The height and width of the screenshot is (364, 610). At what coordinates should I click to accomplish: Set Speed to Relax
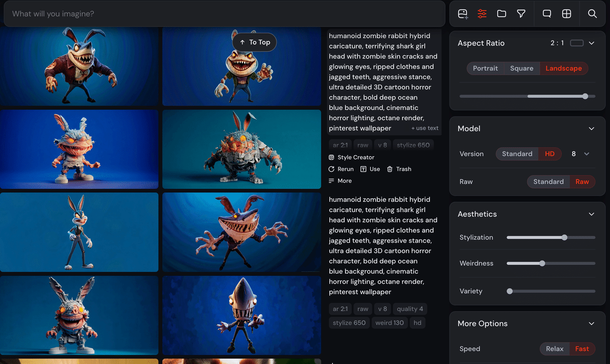coord(555,349)
